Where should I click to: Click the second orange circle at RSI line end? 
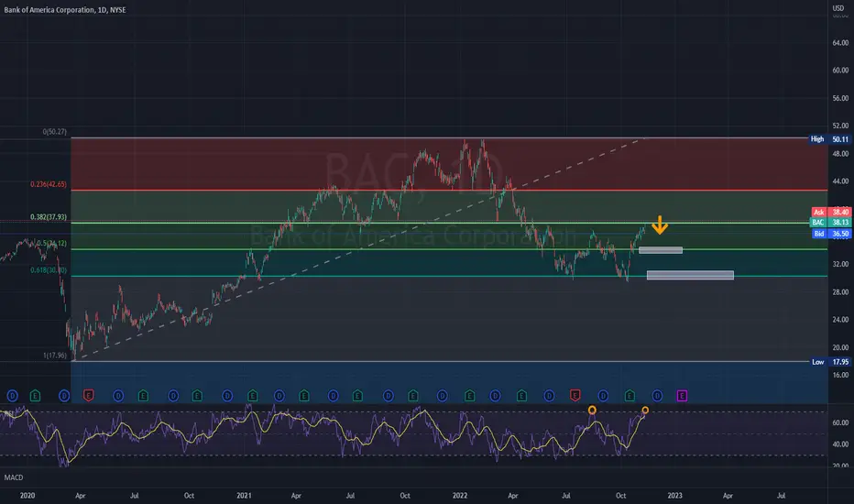(x=645, y=411)
